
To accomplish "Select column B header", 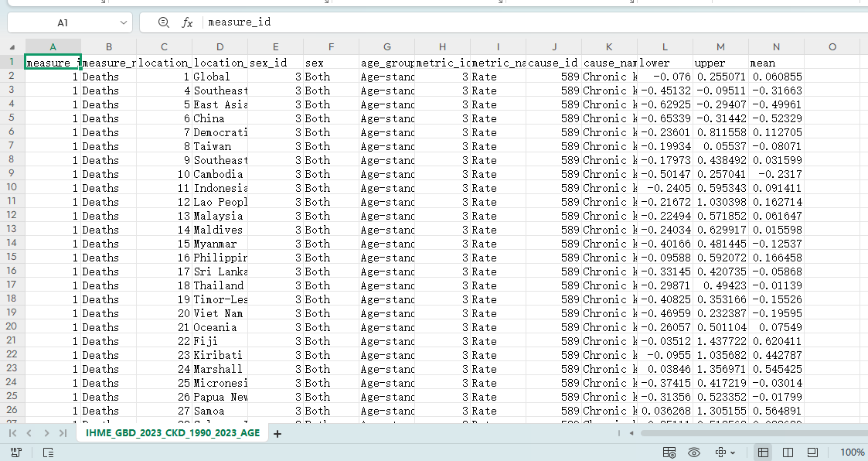I will pyautogui.click(x=108, y=47).
